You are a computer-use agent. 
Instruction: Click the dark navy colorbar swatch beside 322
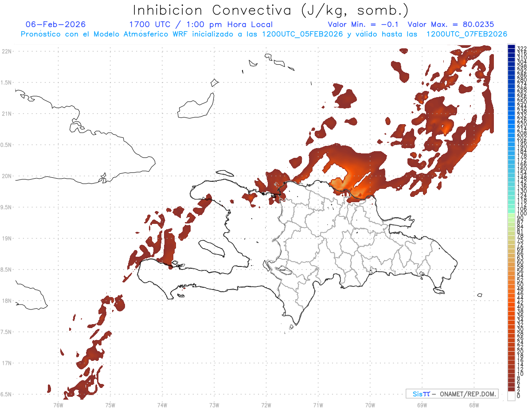tap(511, 47)
